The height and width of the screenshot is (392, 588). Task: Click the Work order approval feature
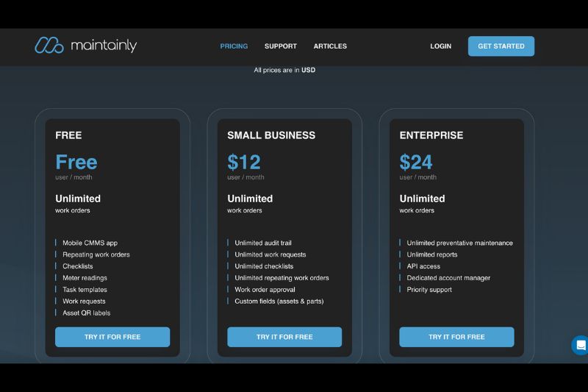point(265,290)
